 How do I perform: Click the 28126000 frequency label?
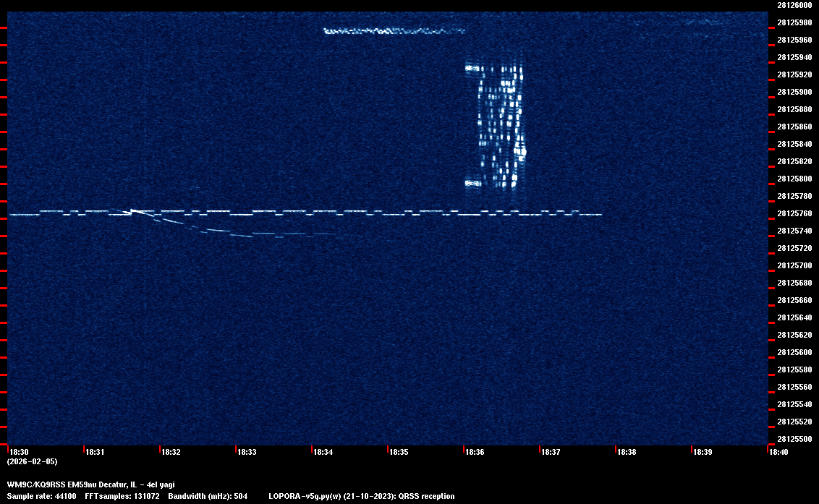click(794, 5)
